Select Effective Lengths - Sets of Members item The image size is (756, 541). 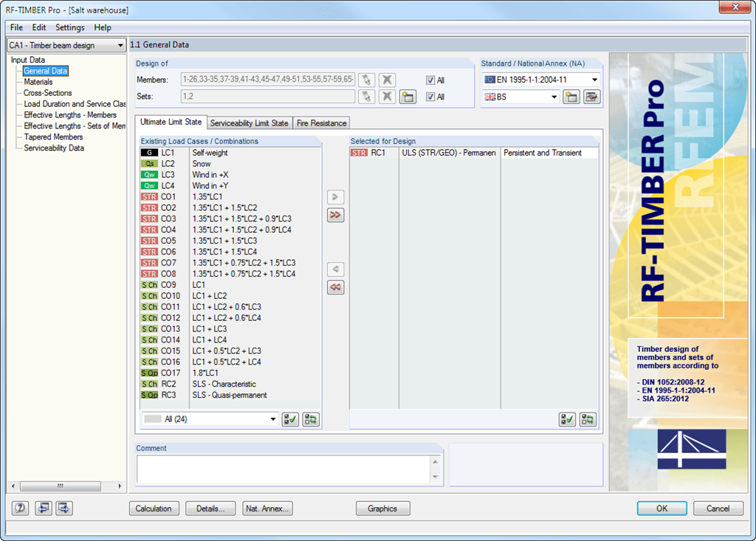coord(75,126)
